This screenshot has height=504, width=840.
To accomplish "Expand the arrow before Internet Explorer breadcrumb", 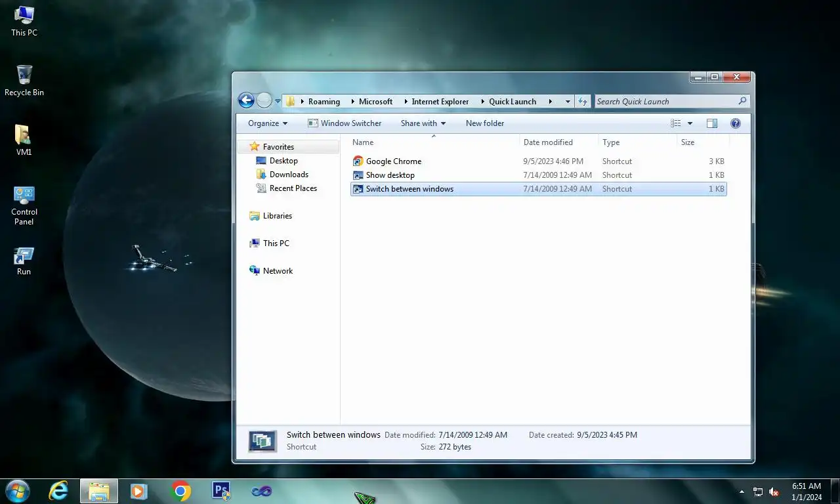I will click(x=406, y=102).
